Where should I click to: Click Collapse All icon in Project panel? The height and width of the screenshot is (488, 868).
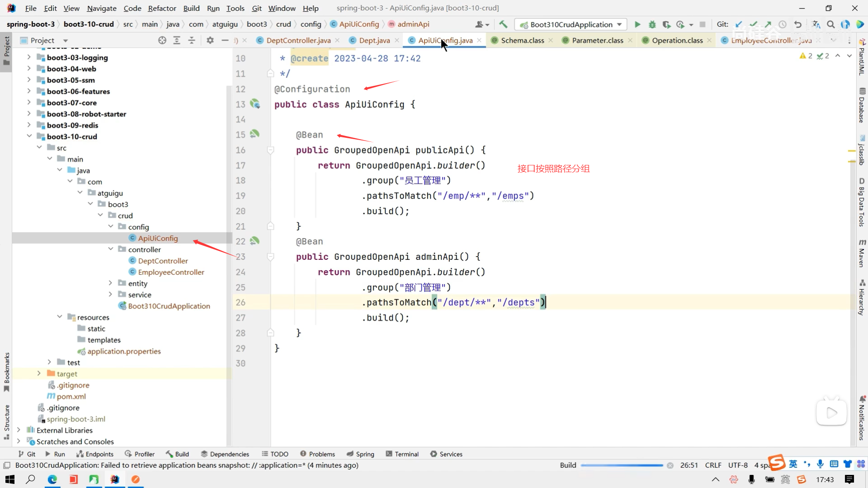tap(192, 40)
